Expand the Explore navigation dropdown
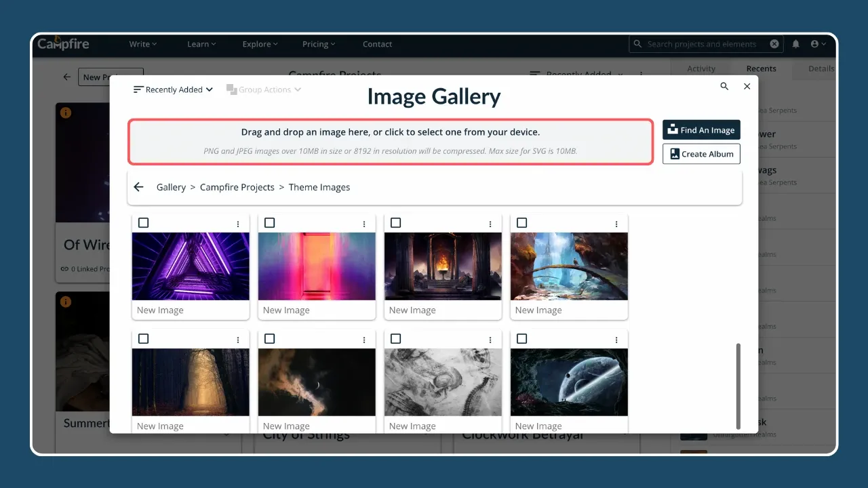The height and width of the screenshot is (488, 868). pos(260,44)
